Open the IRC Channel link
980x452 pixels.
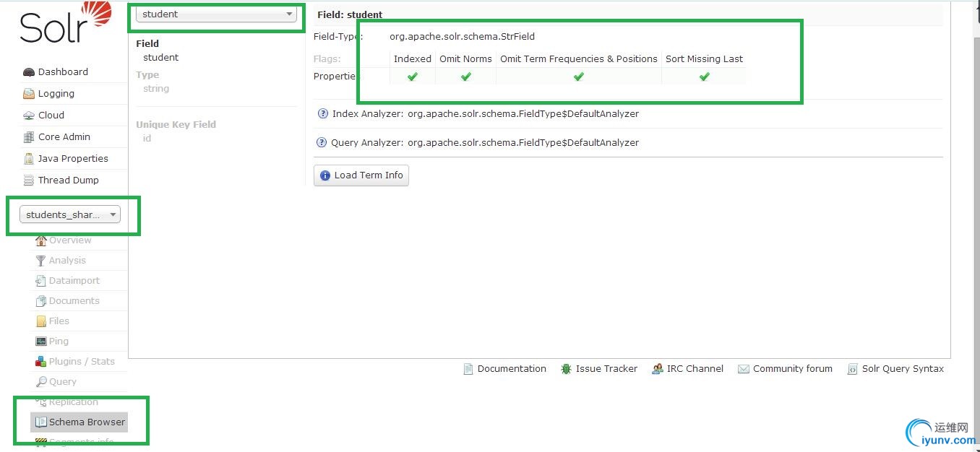[x=695, y=369]
